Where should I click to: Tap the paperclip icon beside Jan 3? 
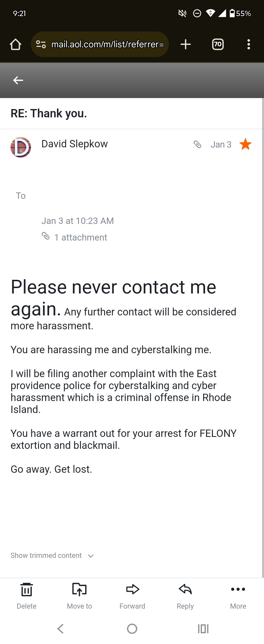(197, 144)
